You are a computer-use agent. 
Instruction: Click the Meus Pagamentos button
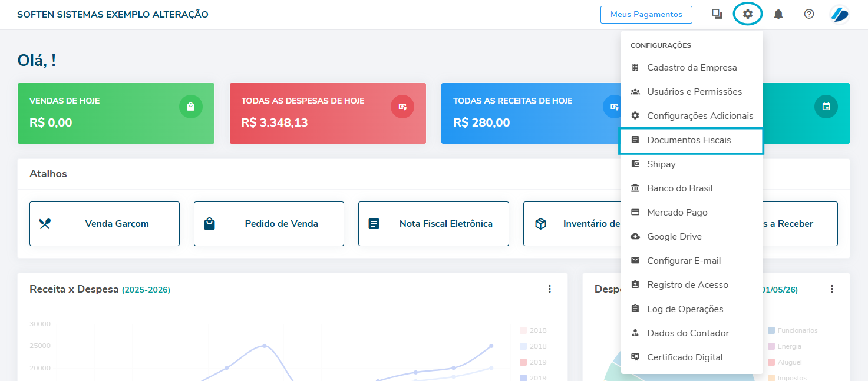(646, 15)
